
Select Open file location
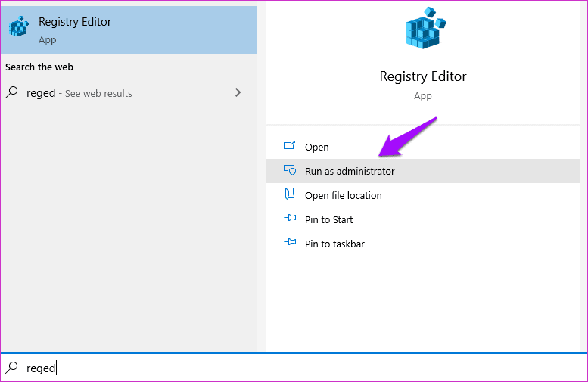pyautogui.click(x=422, y=195)
